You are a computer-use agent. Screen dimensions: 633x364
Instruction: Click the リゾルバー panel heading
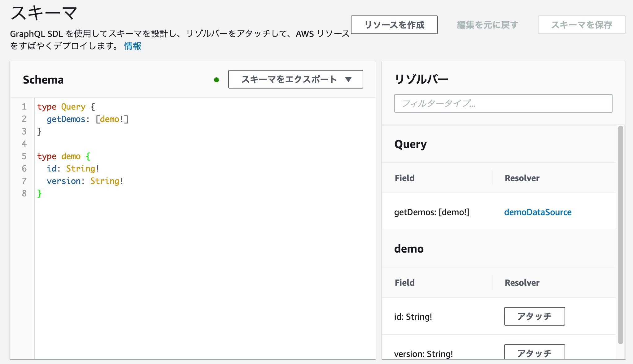(421, 79)
